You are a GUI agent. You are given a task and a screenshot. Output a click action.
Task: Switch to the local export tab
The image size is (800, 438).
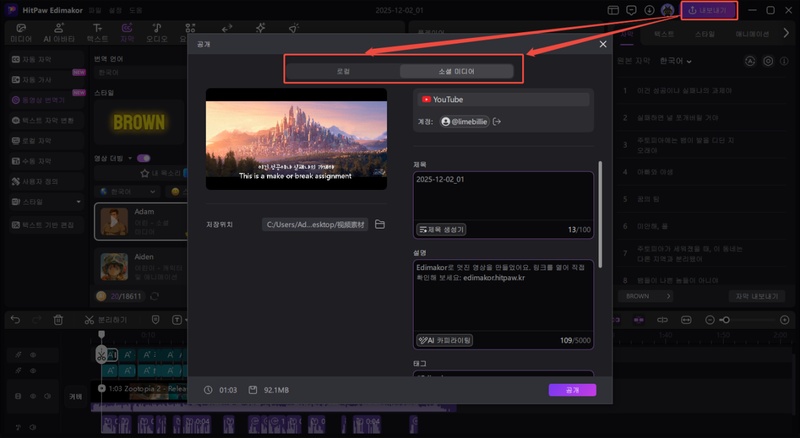(343, 71)
